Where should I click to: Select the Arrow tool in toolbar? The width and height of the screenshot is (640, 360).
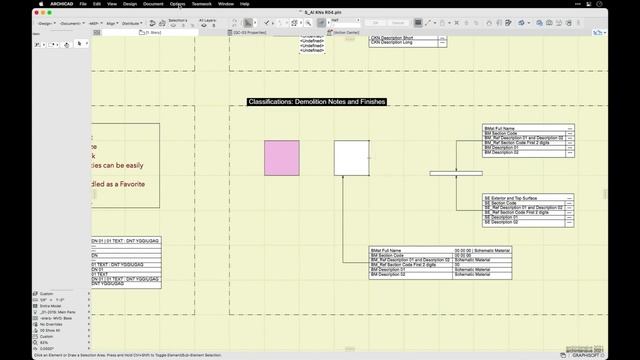pyautogui.click(x=248, y=23)
